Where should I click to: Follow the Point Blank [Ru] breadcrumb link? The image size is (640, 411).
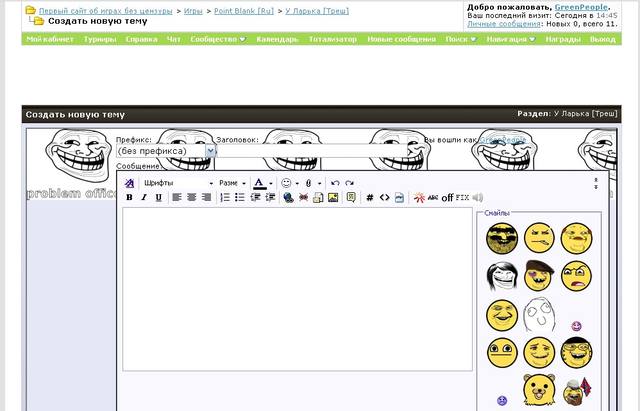(x=244, y=11)
